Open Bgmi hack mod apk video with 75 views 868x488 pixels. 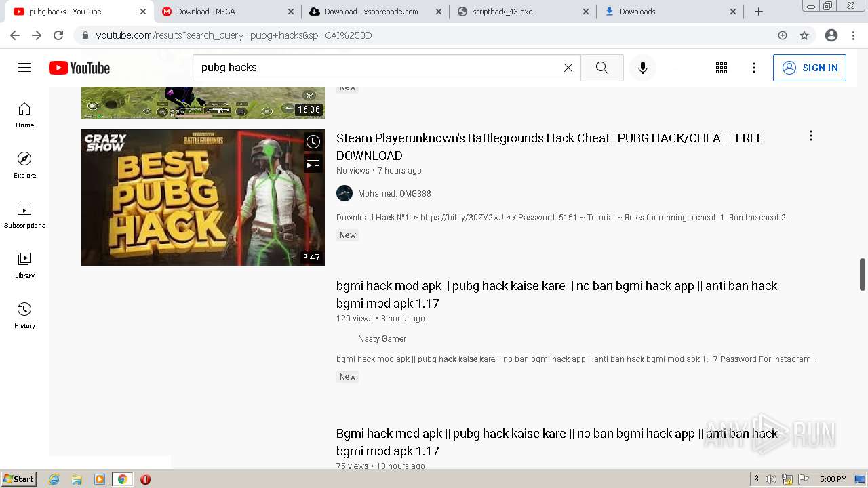point(557,442)
